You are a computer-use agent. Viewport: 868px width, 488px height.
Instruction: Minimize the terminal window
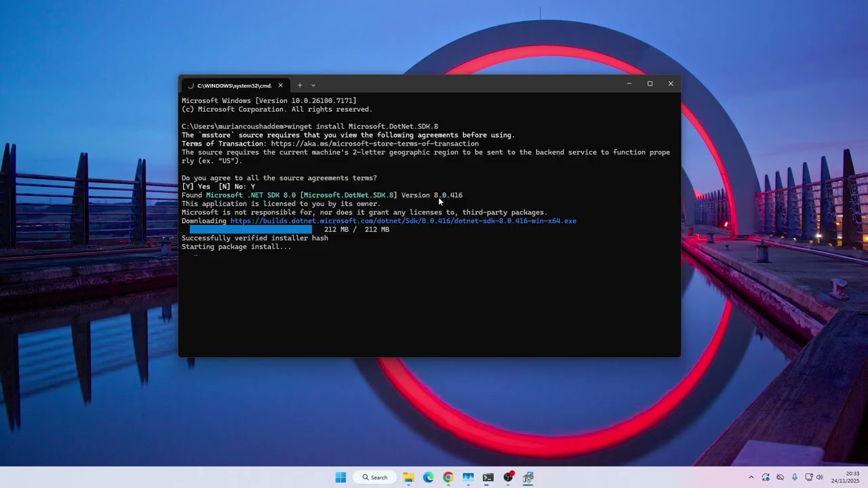click(629, 83)
